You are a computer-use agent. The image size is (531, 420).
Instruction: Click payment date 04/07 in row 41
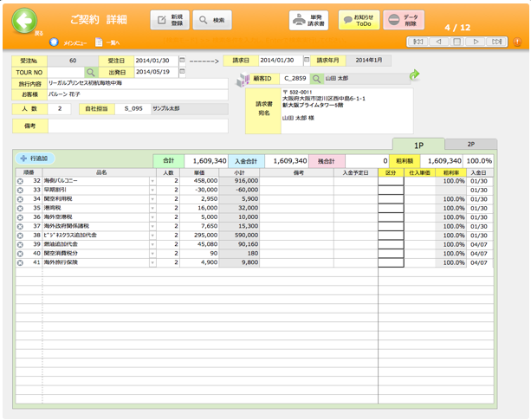click(479, 263)
